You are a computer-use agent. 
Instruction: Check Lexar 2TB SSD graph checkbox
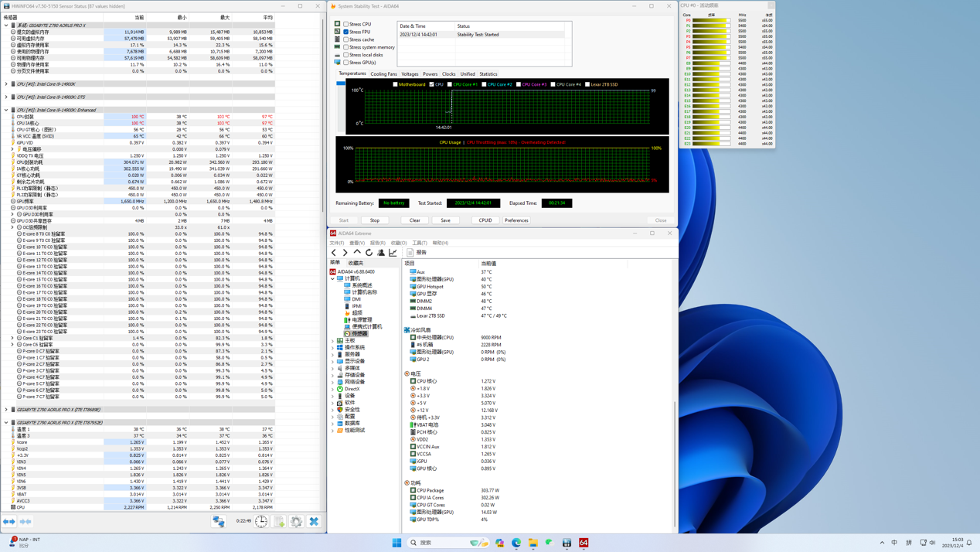point(587,84)
